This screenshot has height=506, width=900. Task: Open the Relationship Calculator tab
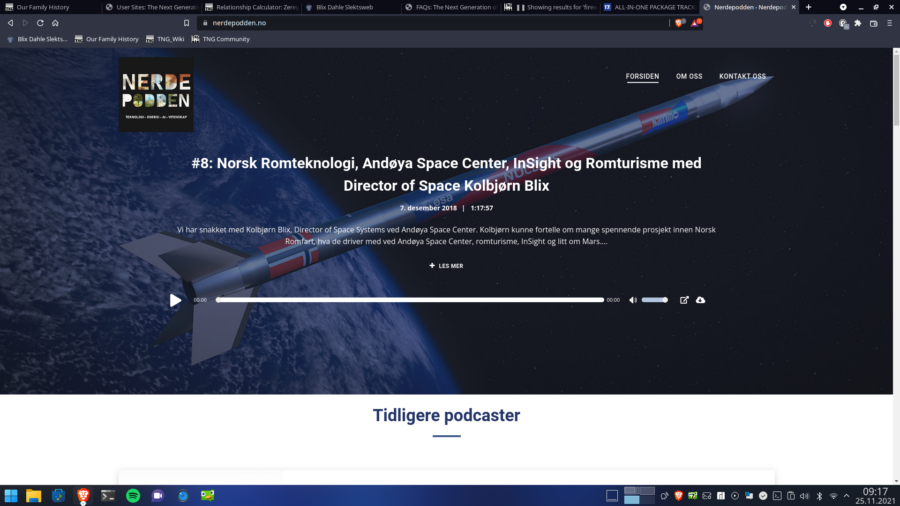click(250, 7)
